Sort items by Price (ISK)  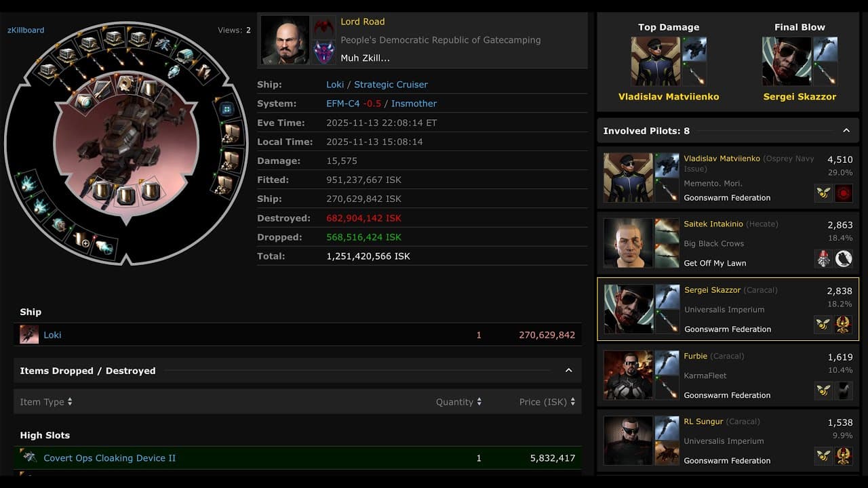547,402
